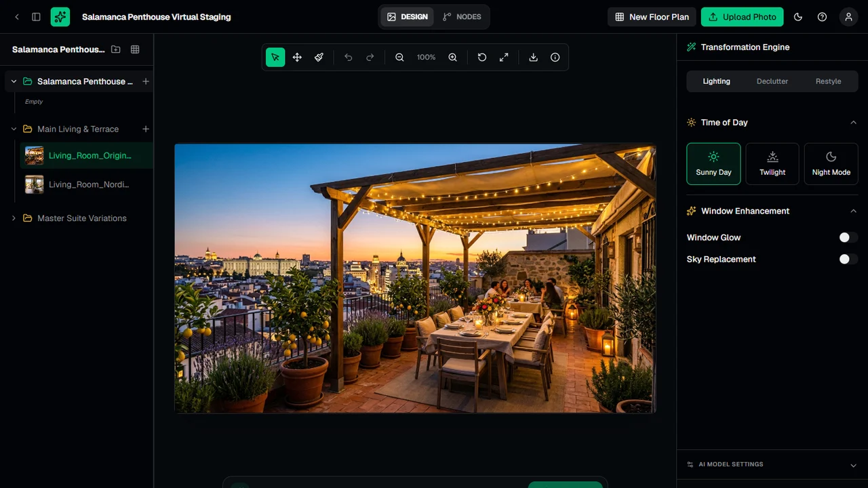Click the new folder icon in sidebar
Image resolution: width=868 pixels, height=488 pixels.
tap(116, 49)
